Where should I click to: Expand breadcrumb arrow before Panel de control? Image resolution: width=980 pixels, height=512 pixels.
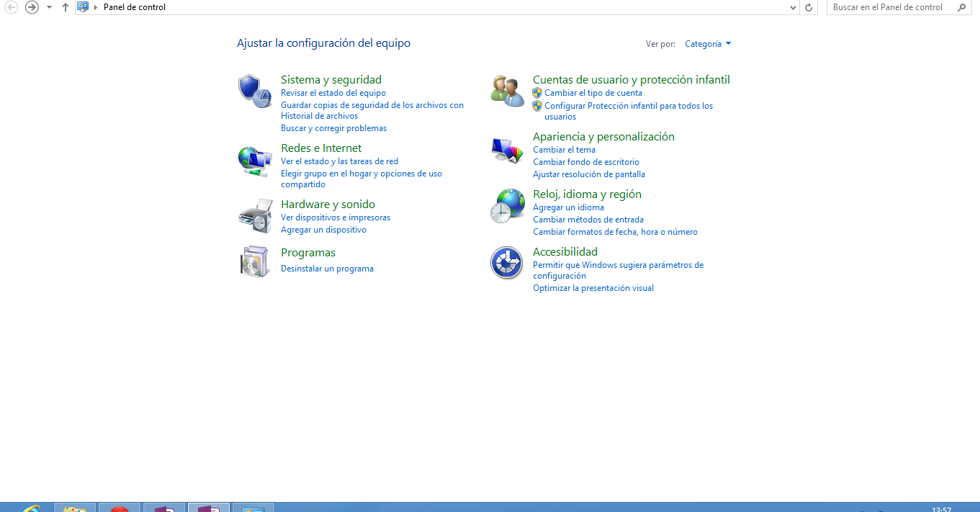96,7
